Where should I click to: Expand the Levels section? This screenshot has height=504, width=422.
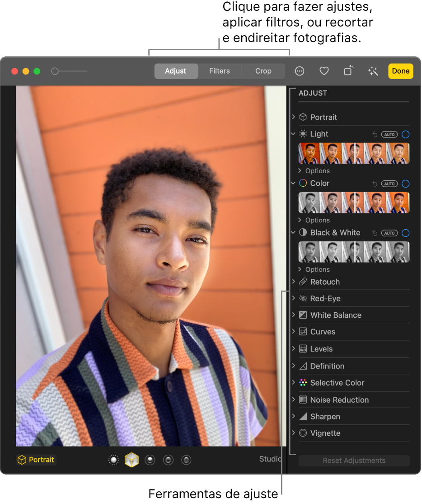(x=293, y=349)
